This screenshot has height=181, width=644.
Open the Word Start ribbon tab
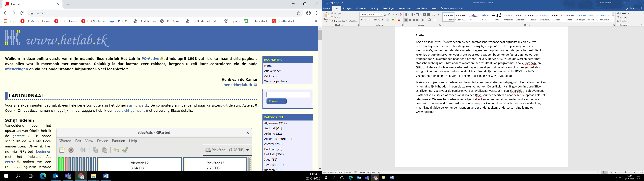click(336, 8)
